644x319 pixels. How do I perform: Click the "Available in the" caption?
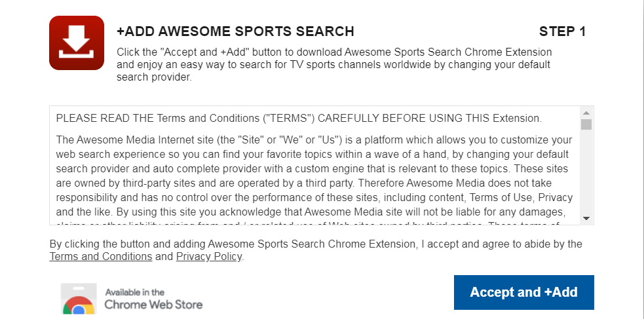pos(135,292)
